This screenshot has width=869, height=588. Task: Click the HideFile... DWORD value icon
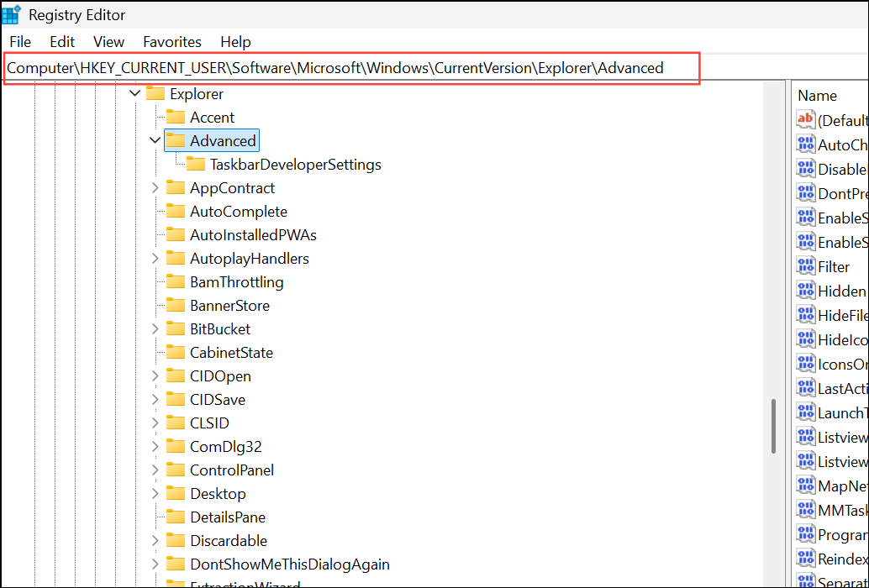805,314
